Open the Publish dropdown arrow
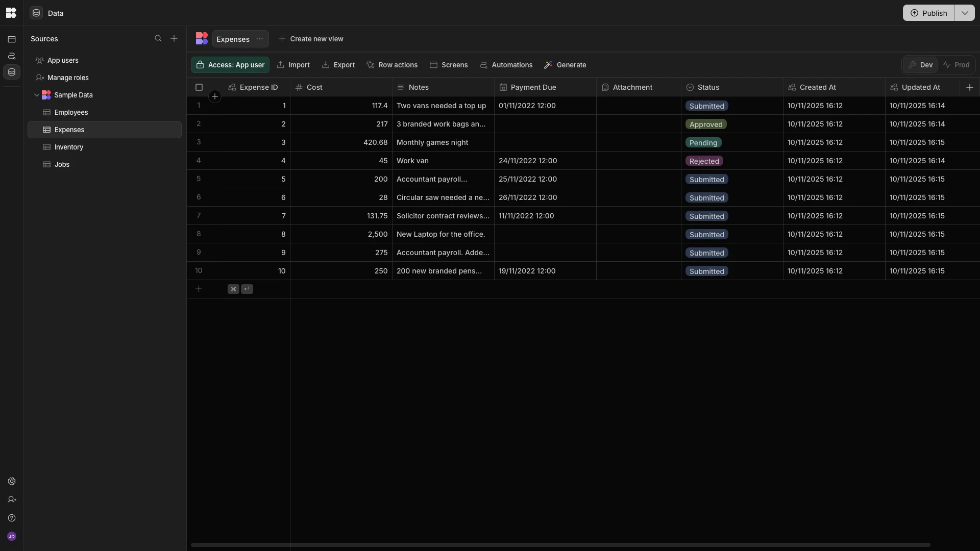The width and height of the screenshot is (980, 551). [x=965, y=13]
